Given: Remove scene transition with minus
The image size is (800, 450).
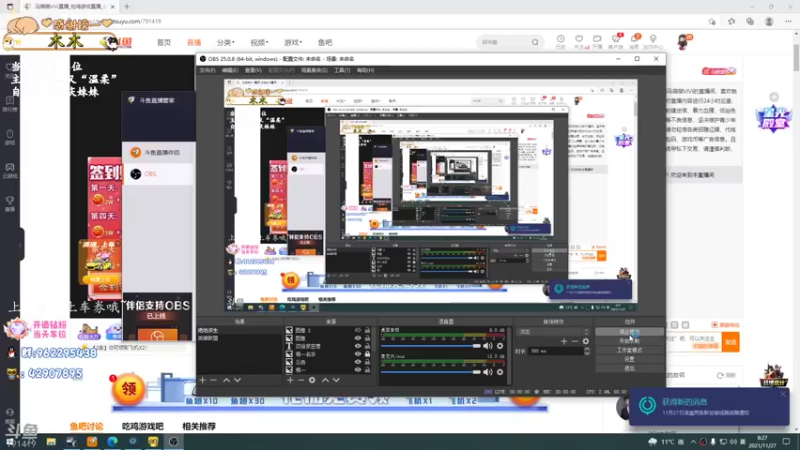Looking at the screenshot, I should 575,341.
